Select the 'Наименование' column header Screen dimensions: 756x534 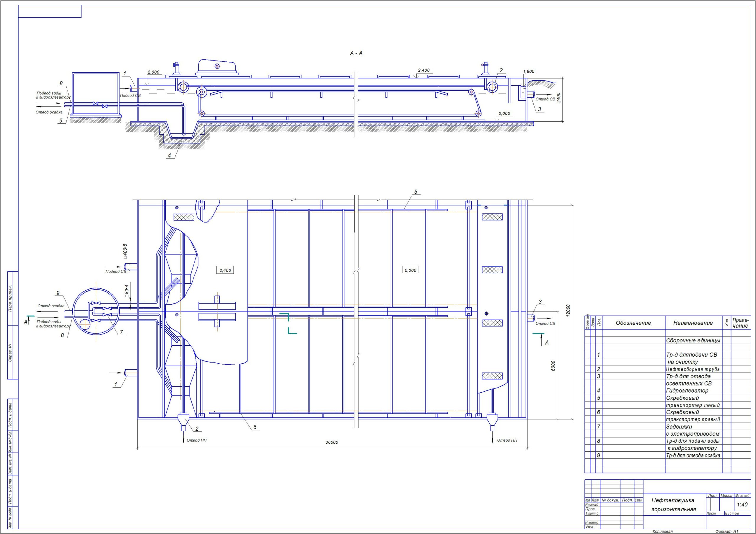[x=693, y=323]
